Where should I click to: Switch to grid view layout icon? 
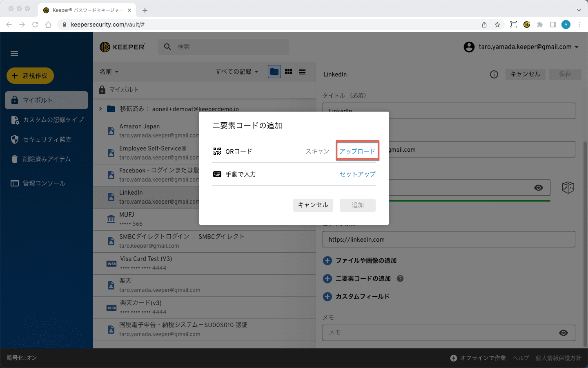tap(289, 72)
